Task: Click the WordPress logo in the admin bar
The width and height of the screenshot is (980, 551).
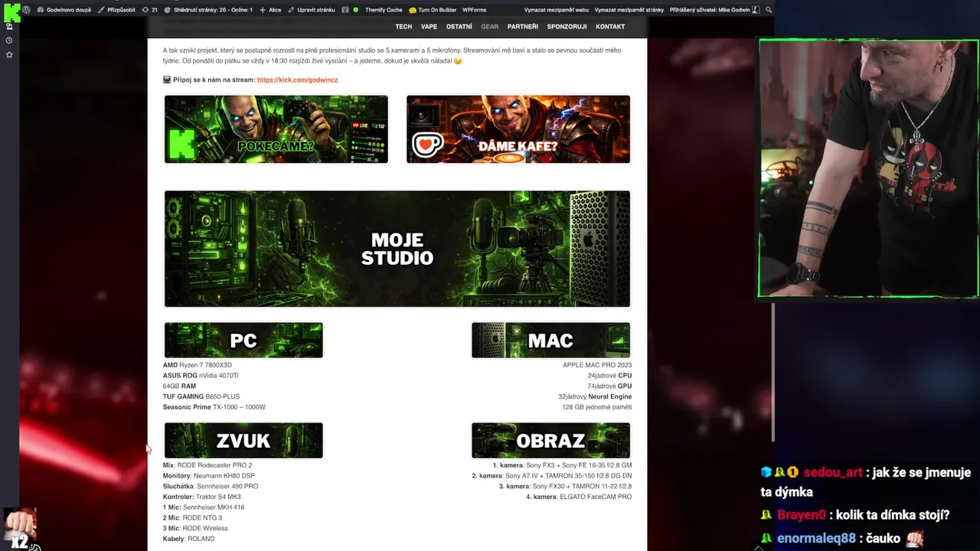Action: click(x=27, y=10)
